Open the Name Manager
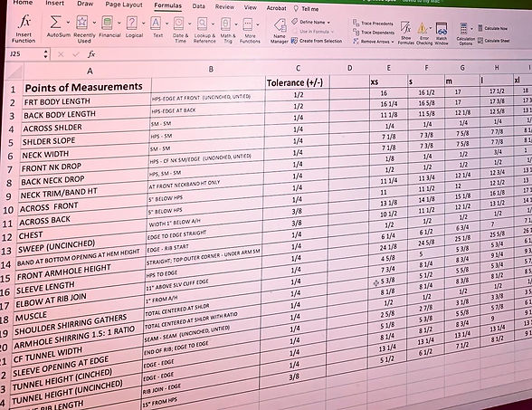Image resolution: width=532 pixels, height=410 pixels. point(280,31)
